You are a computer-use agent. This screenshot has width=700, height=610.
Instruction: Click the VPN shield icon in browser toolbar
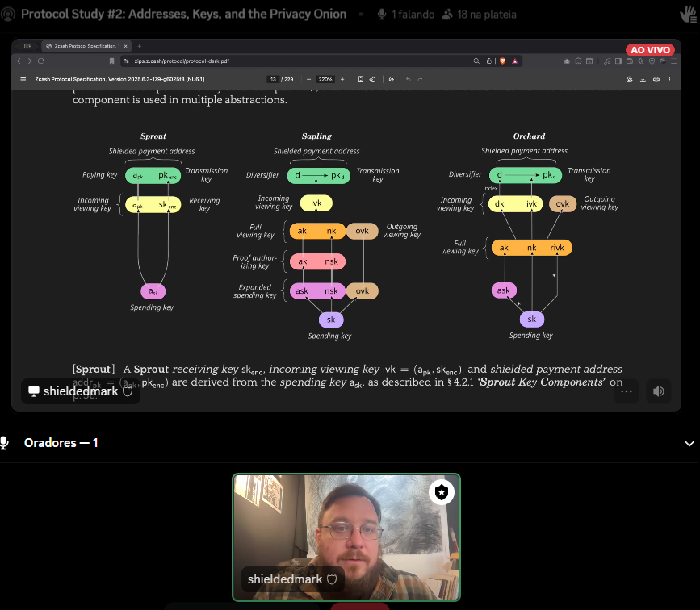tap(652, 61)
